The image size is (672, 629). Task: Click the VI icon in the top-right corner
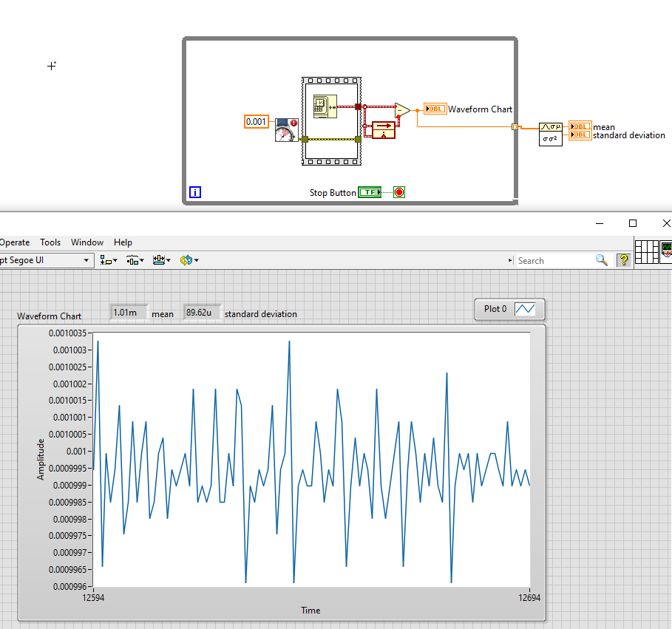coord(666,251)
